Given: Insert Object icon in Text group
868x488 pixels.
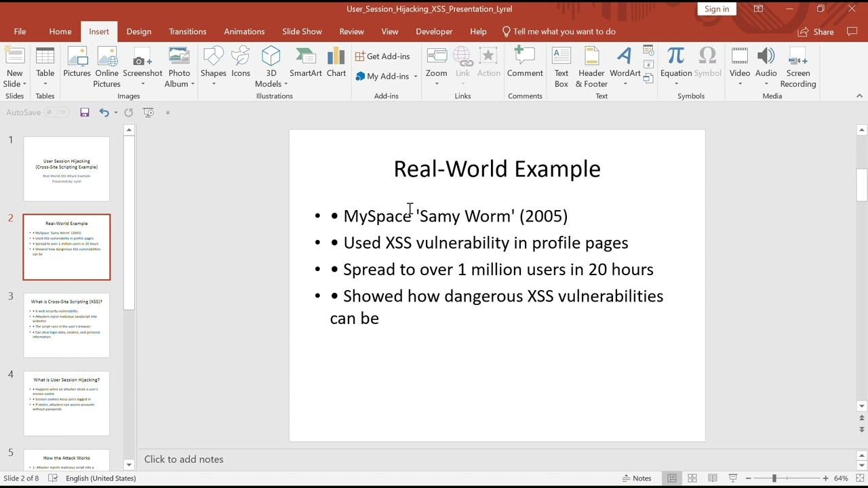Looking at the screenshot, I should pyautogui.click(x=648, y=79).
